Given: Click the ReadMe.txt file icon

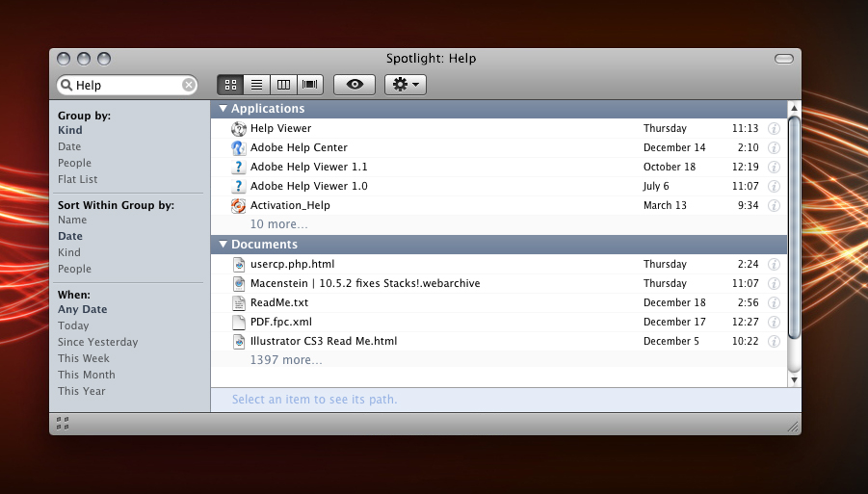Looking at the screenshot, I should [239, 303].
